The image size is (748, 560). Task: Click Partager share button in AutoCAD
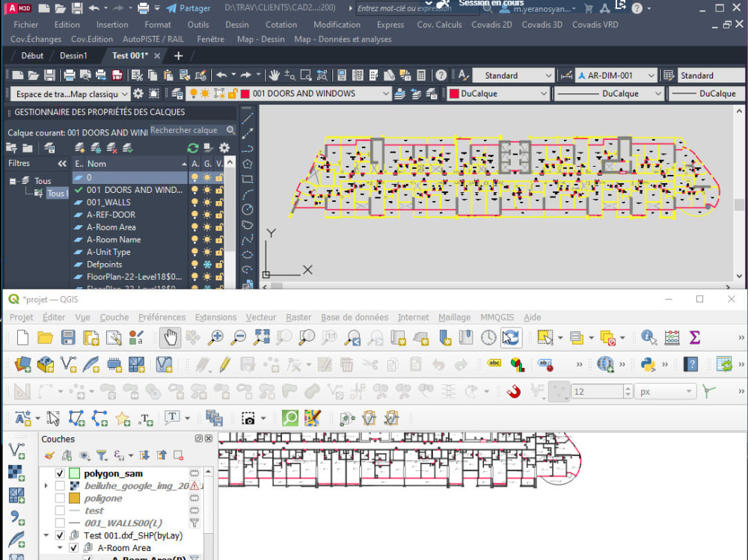pyautogui.click(x=188, y=8)
